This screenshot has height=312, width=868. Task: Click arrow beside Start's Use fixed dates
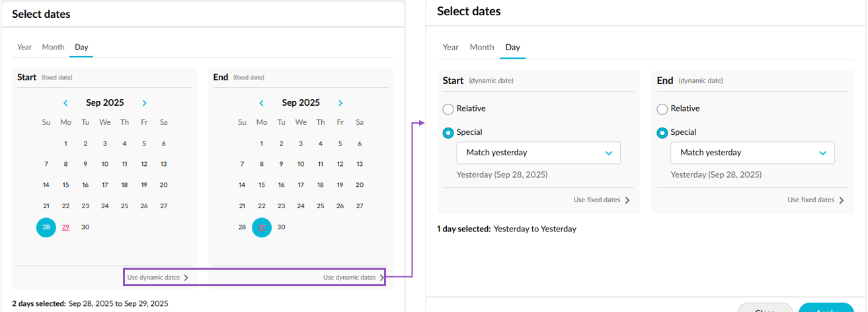(627, 200)
